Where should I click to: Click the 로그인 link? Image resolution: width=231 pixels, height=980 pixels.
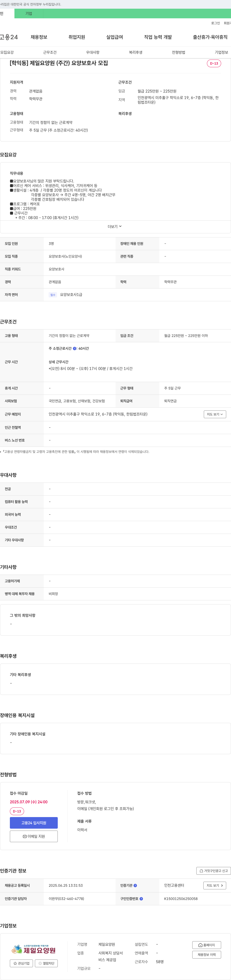click(215, 23)
